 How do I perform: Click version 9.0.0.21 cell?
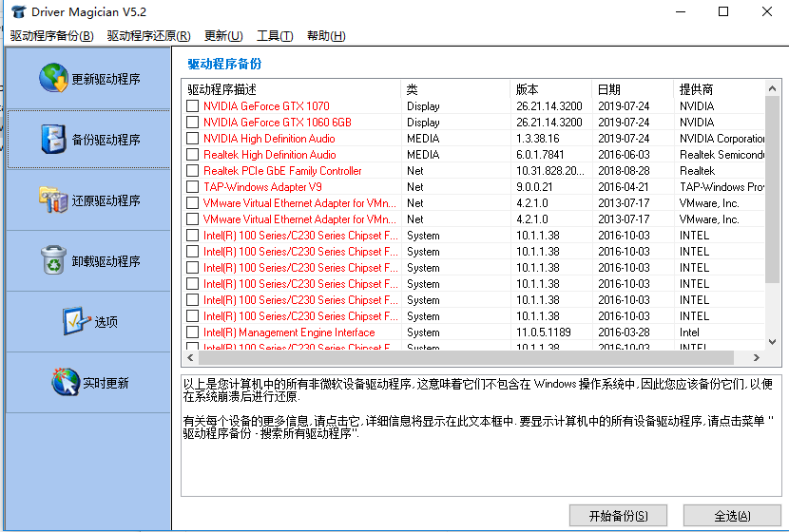click(x=534, y=186)
